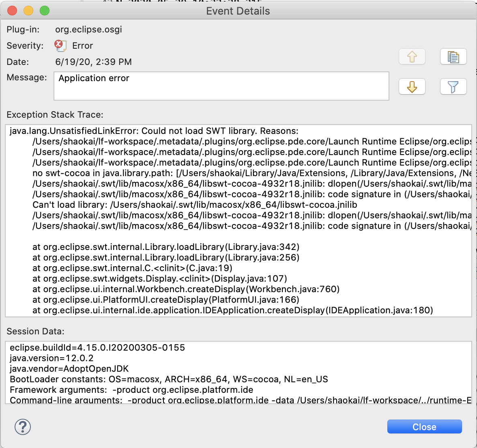Select the Display.java:107 stack frame
This screenshot has height=448, width=477.
[x=160, y=278]
